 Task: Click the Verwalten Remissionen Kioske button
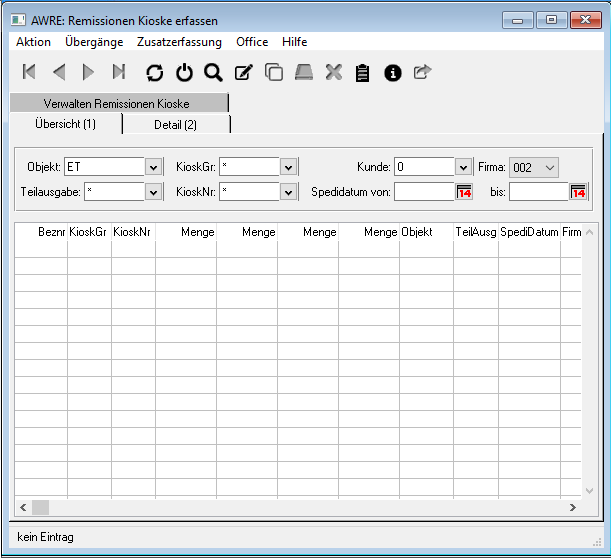[x=117, y=103]
